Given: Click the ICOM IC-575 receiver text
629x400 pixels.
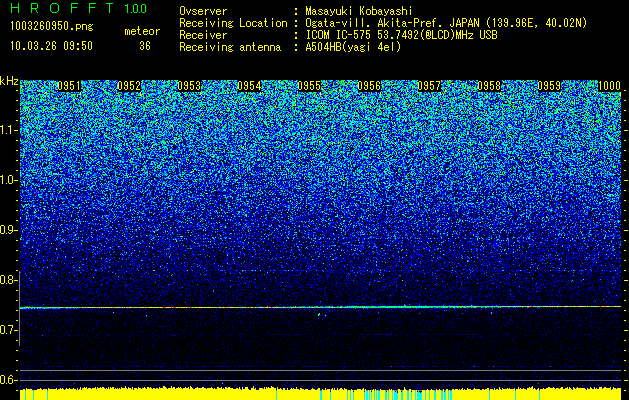Looking at the screenshot, I should pyautogui.click(x=401, y=35).
